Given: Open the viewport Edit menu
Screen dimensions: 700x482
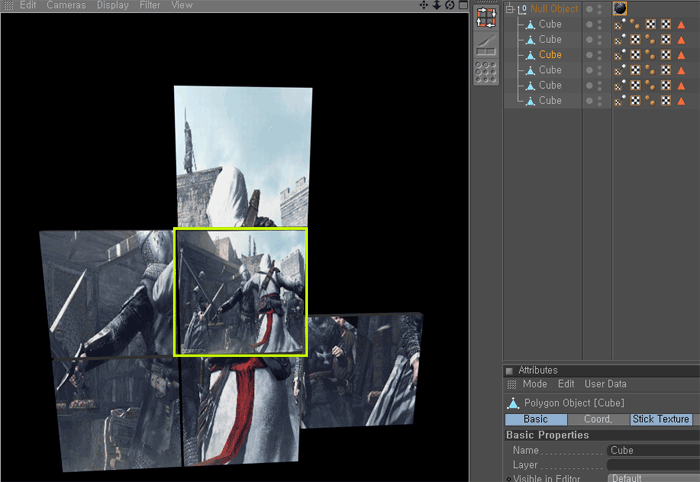Looking at the screenshot, I should coord(28,5).
